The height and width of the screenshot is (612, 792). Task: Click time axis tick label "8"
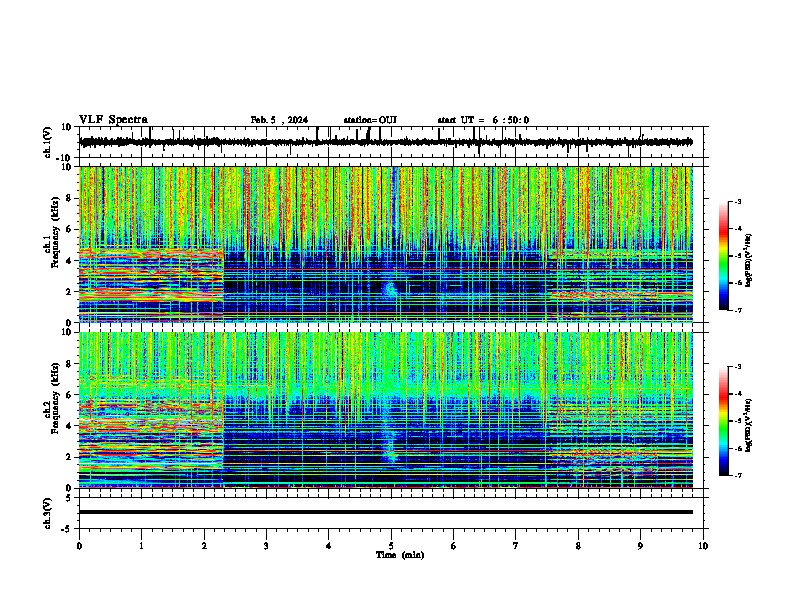(578, 546)
